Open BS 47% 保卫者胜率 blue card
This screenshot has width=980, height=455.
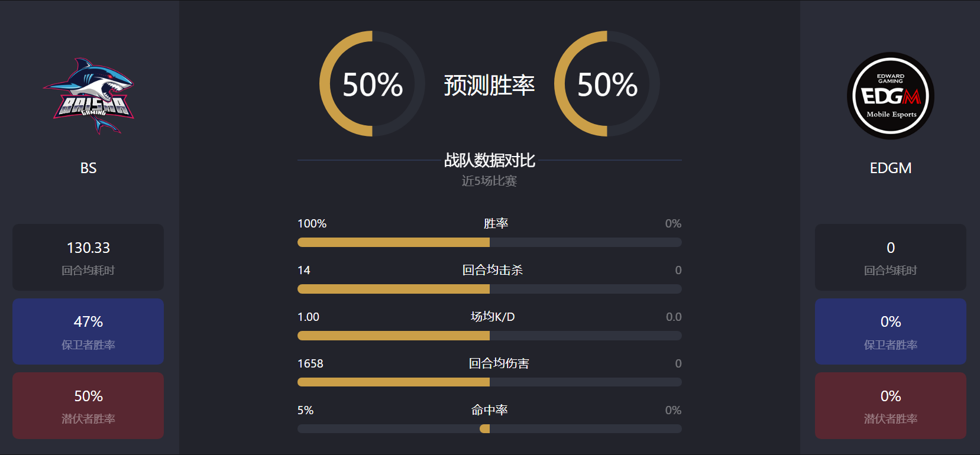(x=88, y=331)
